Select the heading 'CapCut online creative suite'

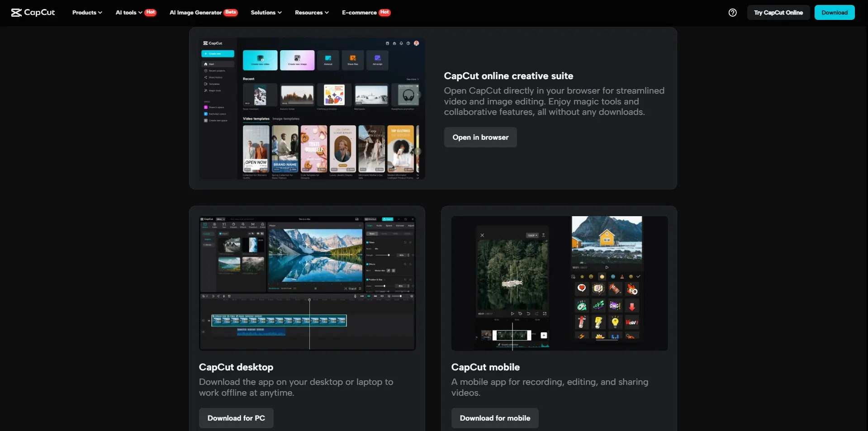(x=508, y=76)
